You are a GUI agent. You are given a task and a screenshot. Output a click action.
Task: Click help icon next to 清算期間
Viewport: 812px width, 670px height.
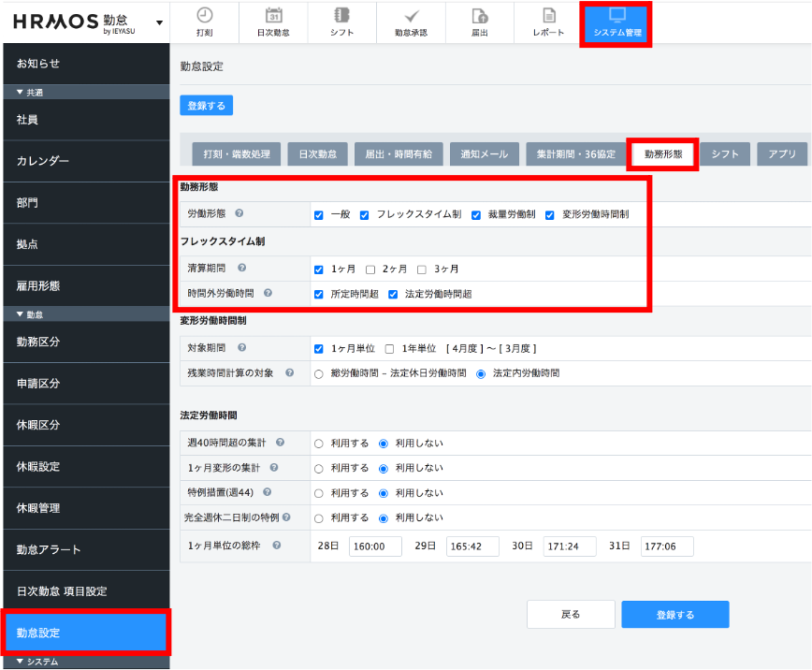pos(242,268)
